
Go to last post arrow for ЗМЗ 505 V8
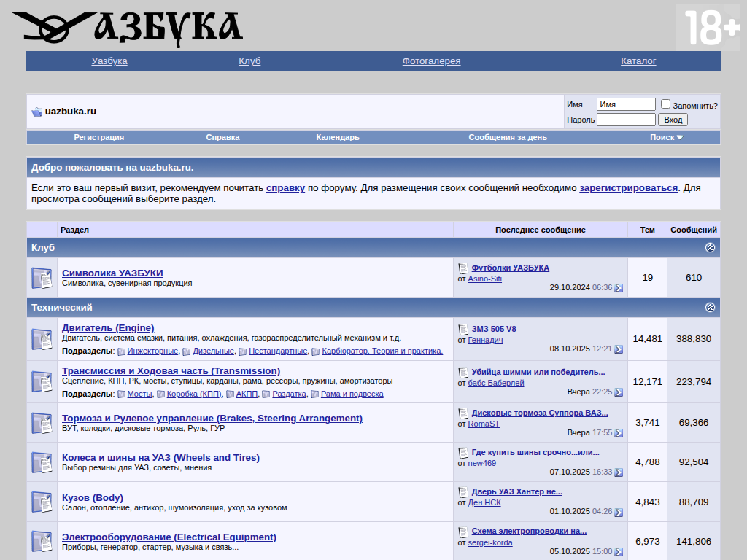(x=619, y=349)
